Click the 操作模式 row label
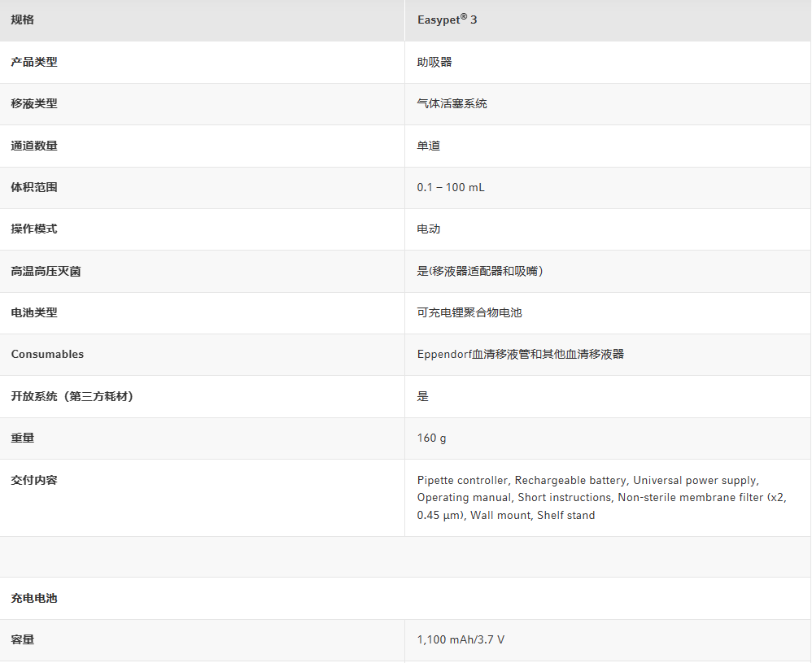Viewport: 812px width, 663px height. (x=34, y=229)
